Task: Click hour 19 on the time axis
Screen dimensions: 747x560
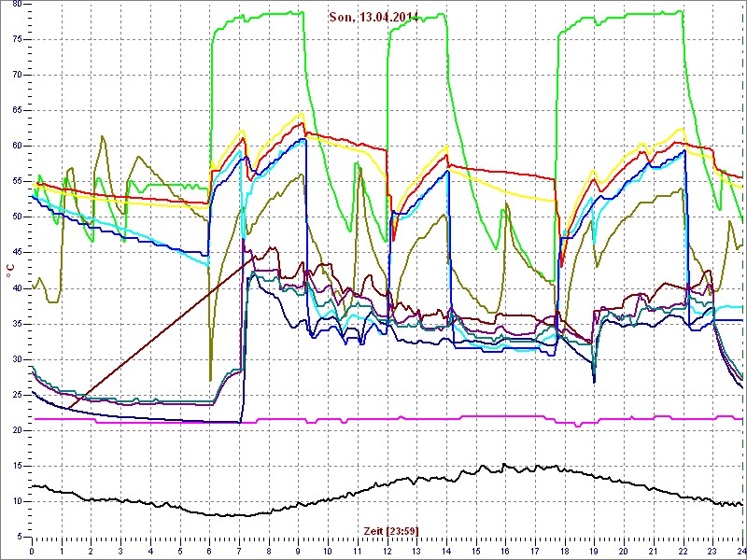Action: 595,549
